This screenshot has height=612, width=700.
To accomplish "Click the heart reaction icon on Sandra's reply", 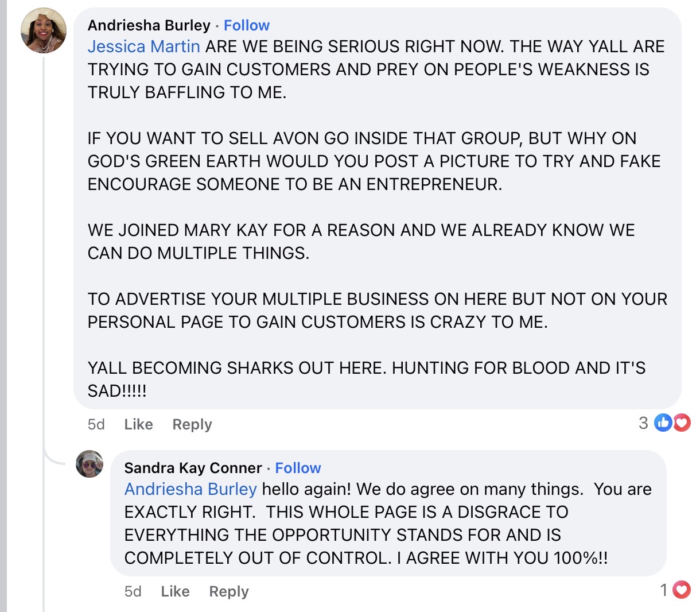I will click(681, 590).
